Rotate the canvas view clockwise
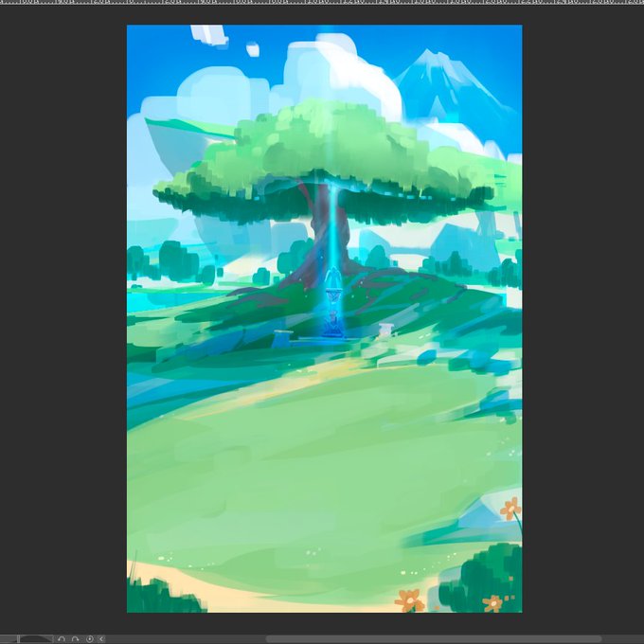 [x=75, y=639]
